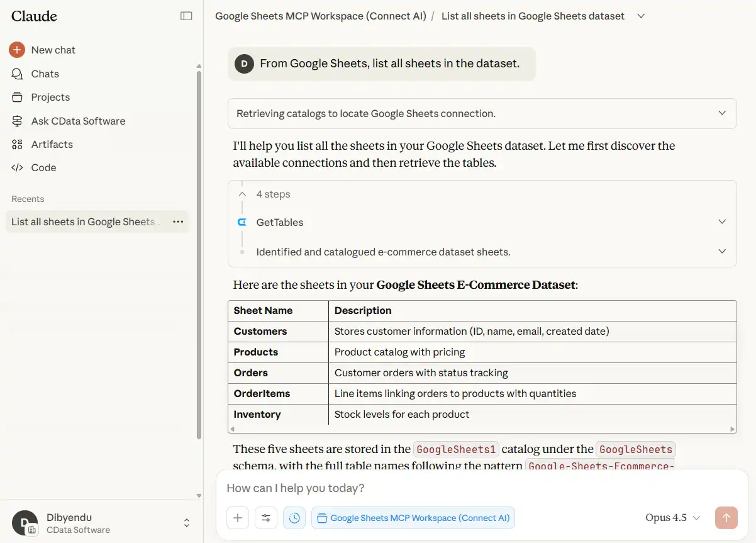Click the Google Sheets MCP Workspace breadcrumb link

pyautogui.click(x=320, y=16)
